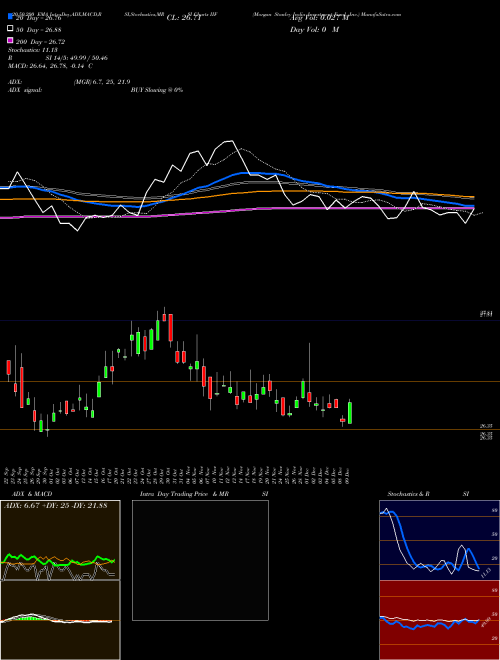The image size is (500, 660).
Task: Click the '(MGR) 6.7, 25, 21.9' ADX values
Action: [x=102, y=82]
